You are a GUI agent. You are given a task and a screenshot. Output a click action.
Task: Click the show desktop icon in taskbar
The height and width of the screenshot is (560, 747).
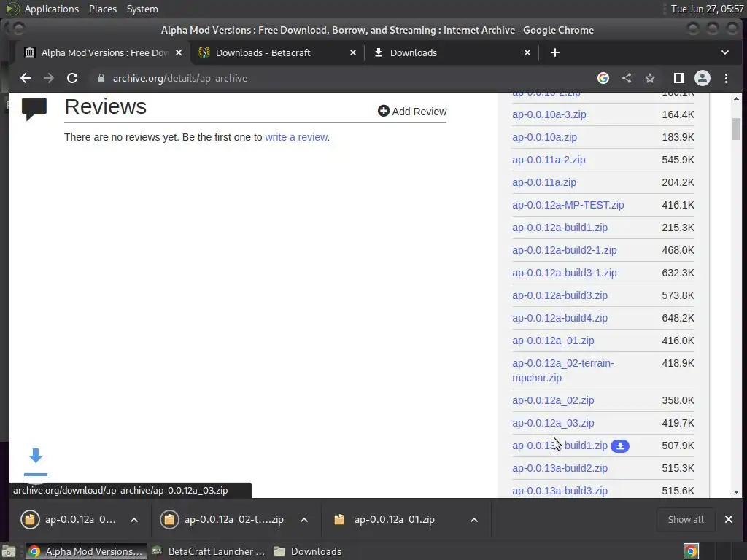click(9, 551)
